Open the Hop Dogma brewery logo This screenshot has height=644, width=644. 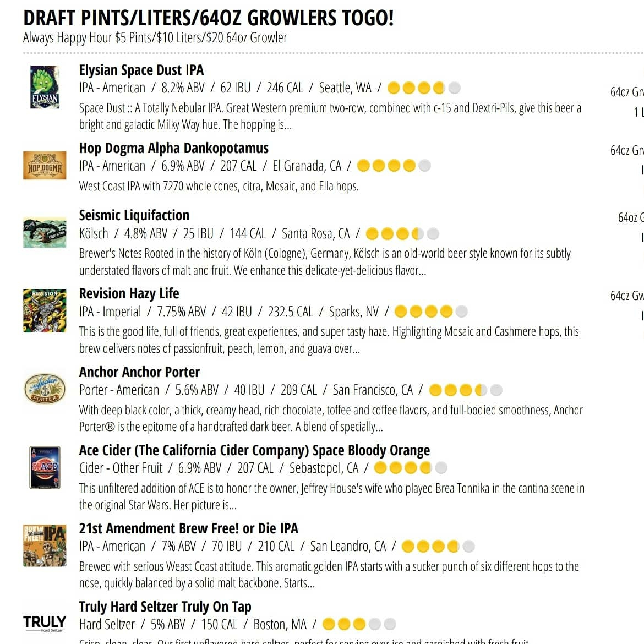pos(45,166)
